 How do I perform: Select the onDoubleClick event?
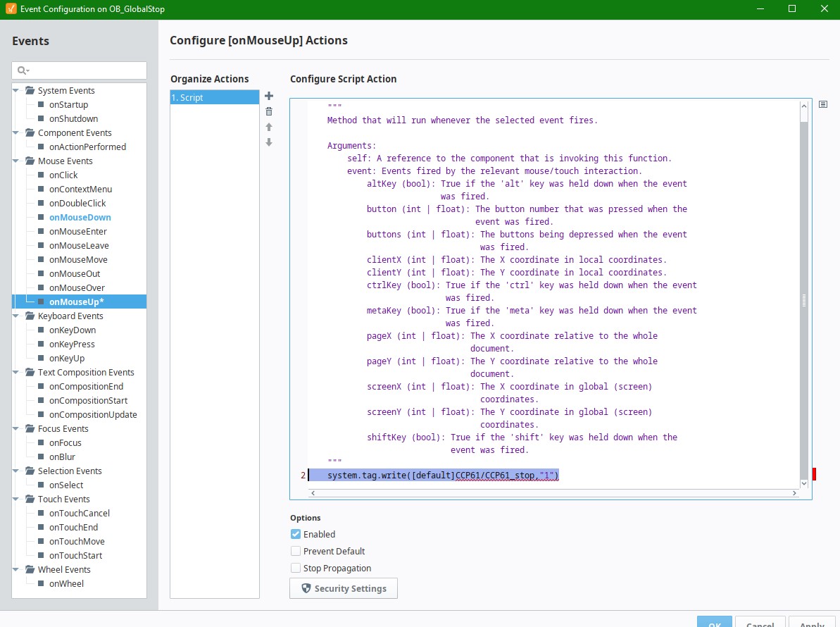point(77,203)
